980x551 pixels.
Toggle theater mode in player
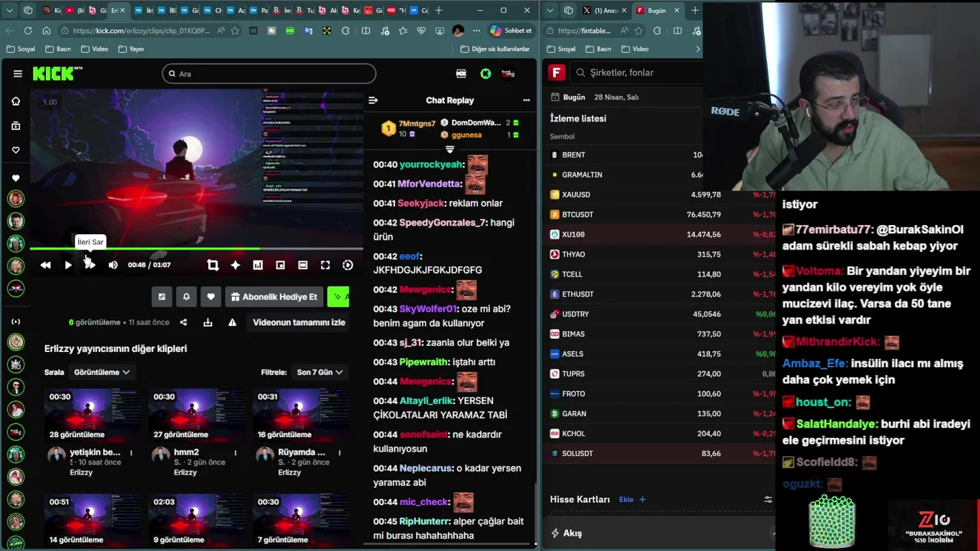point(303,265)
